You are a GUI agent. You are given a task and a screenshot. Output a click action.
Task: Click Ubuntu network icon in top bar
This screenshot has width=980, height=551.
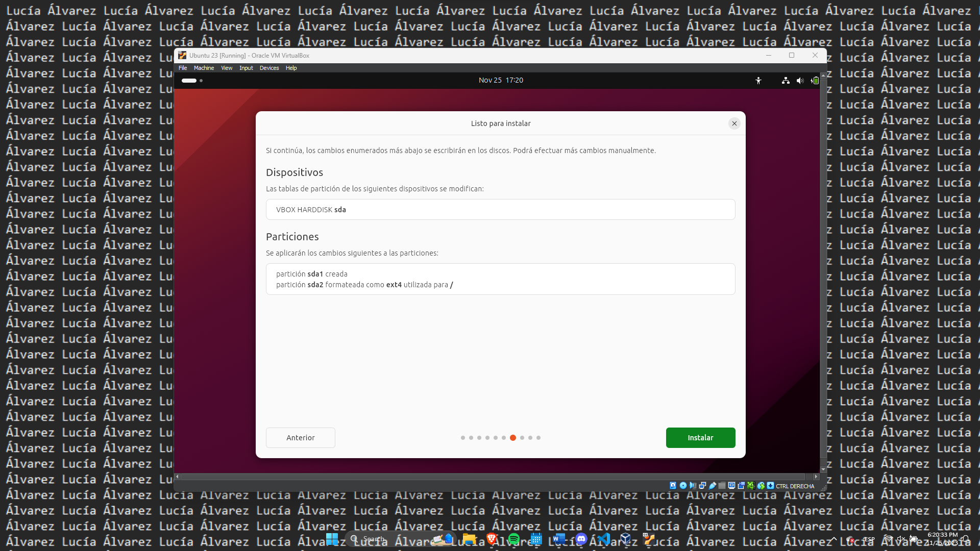(786, 81)
